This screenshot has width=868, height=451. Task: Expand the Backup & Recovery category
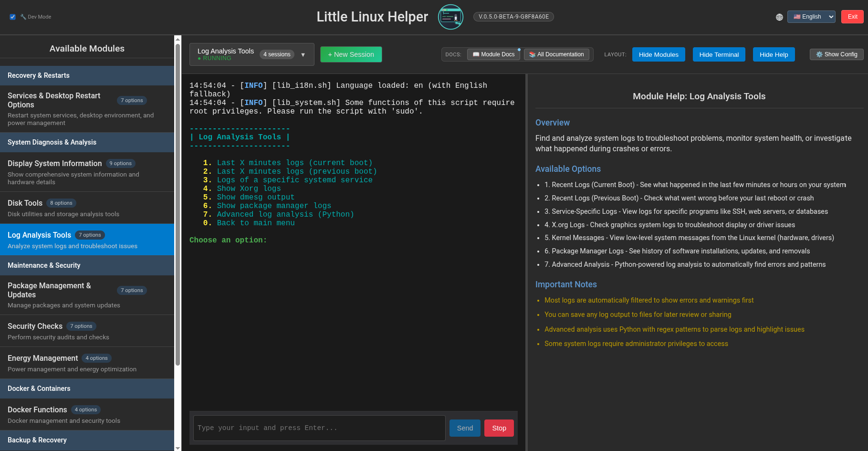tap(87, 440)
